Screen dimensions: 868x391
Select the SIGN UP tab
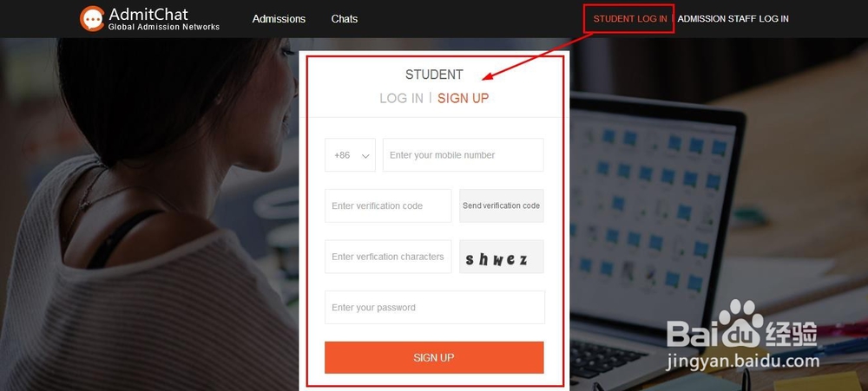(x=464, y=99)
